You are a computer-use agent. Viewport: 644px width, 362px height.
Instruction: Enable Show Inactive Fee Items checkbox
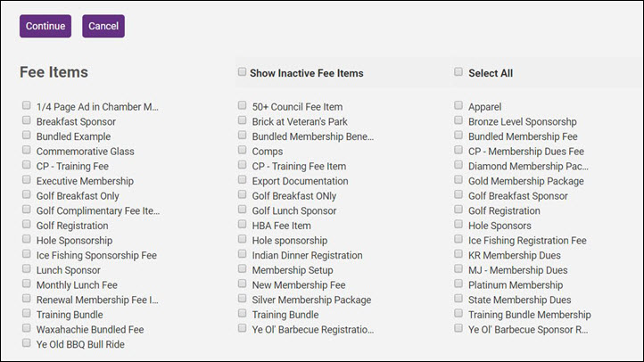pyautogui.click(x=242, y=72)
